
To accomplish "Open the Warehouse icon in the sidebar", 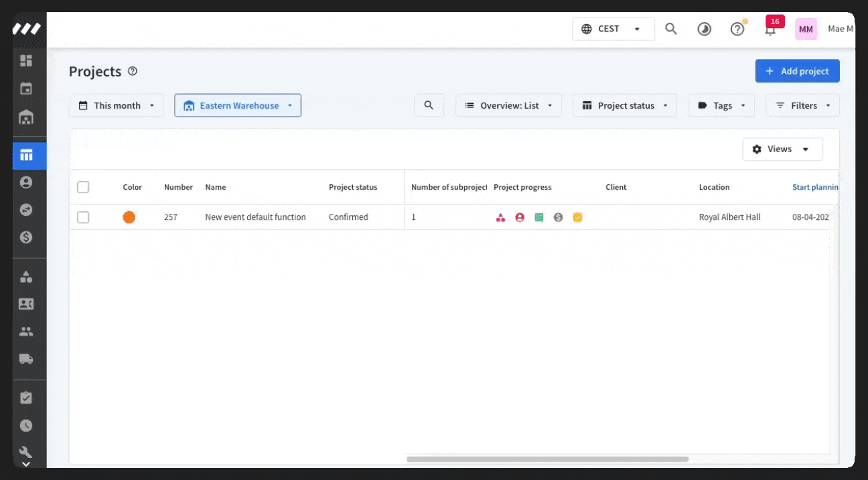I will (x=26, y=117).
